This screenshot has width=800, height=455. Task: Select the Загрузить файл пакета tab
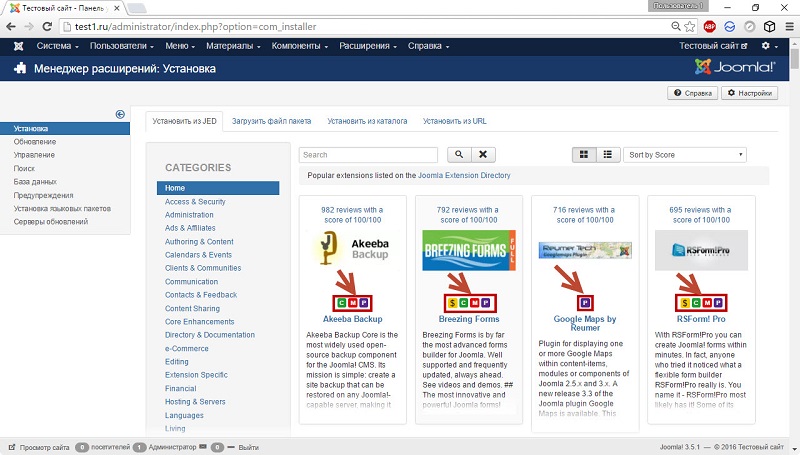[x=271, y=121]
